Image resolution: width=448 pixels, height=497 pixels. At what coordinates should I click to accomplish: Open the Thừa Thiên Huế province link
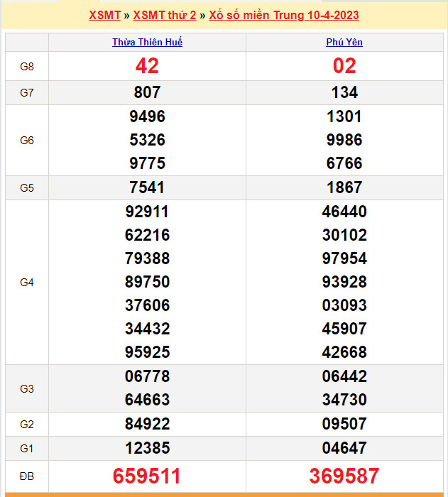[147, 43]
